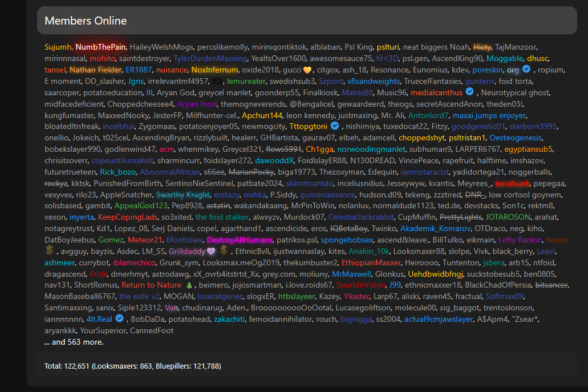The width and height of the screenshot is (588, 392).
Task: Click the verified badge beside medialcanthus
Action: [x=469, y=92]
